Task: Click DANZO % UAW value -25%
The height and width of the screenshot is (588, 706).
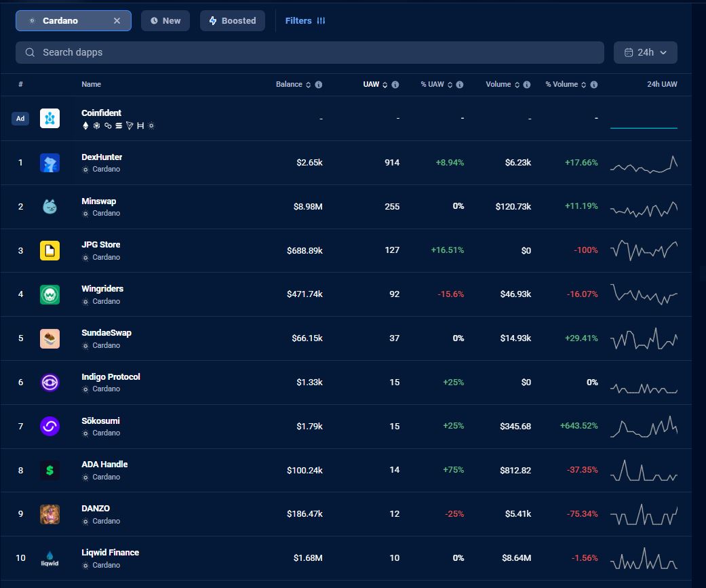Action: tap(454, 514)
